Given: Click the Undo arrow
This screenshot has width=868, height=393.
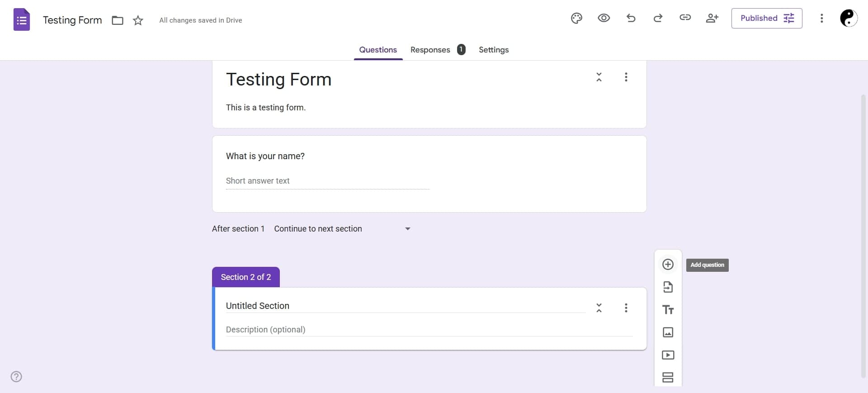Looking at the screenshot, I should tap(631, 19).
